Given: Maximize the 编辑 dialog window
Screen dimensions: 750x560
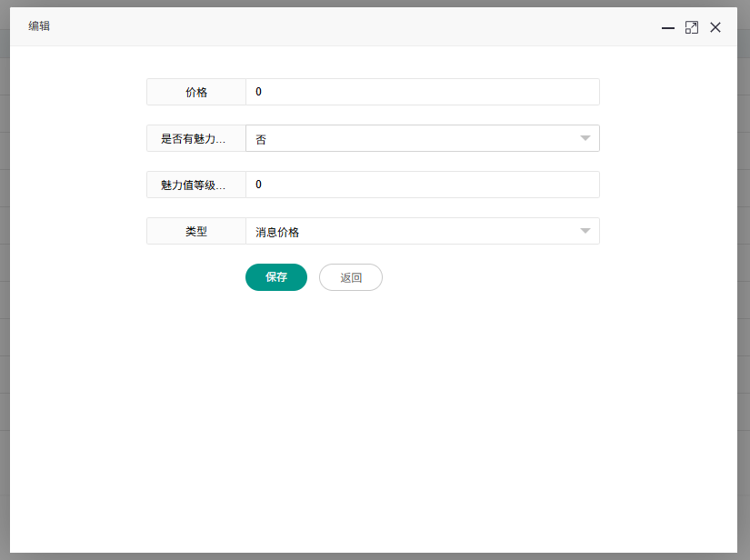Looking at the screenshot, I should click(x=692, y=27).
